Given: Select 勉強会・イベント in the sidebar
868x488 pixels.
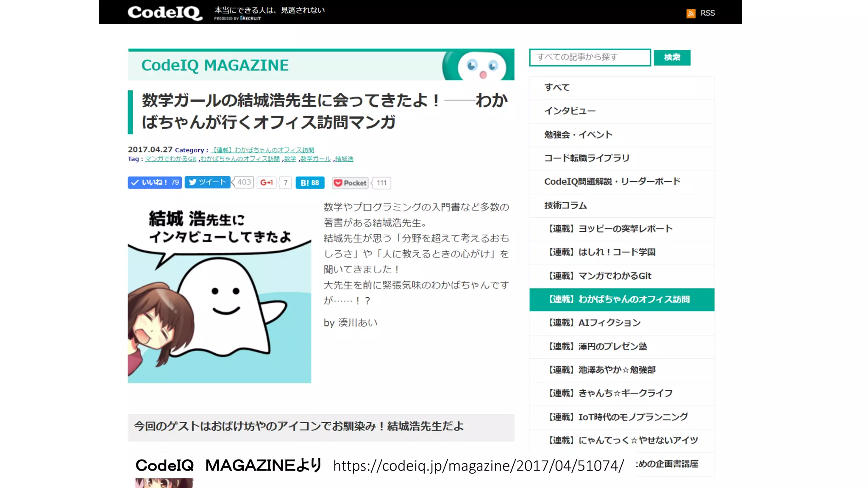Looking at the screenshot, I should 622,135.
